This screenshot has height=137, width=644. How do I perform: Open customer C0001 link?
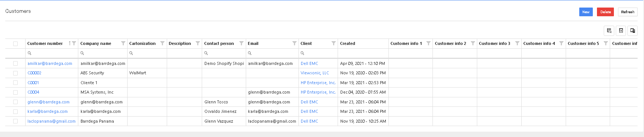[x=33, y=83]
